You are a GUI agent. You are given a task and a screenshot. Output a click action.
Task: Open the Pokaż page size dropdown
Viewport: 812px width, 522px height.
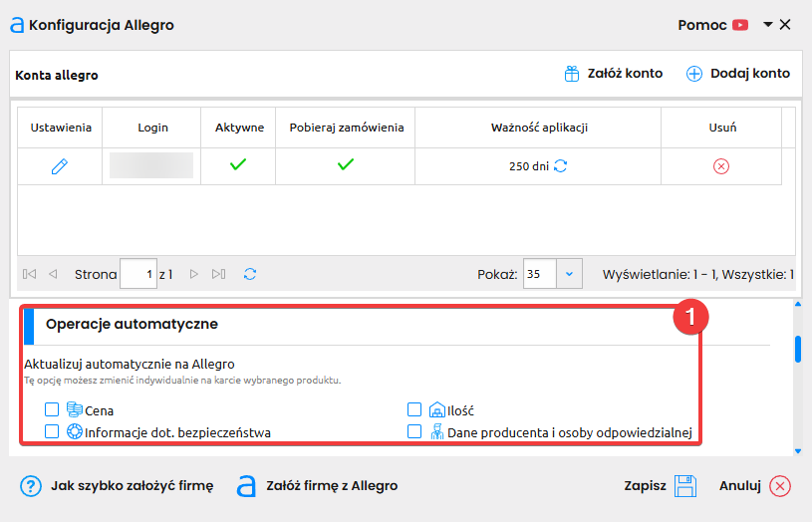pos(569,274)
